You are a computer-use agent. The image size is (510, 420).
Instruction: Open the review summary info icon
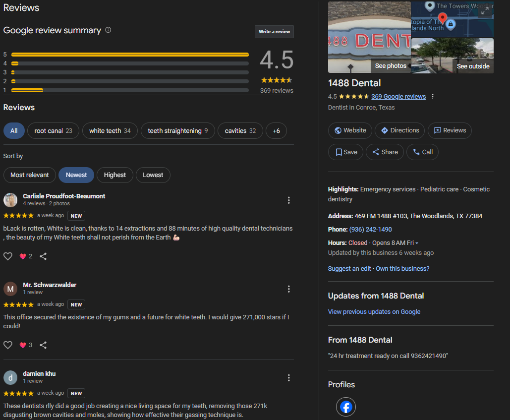click(109, 30)
